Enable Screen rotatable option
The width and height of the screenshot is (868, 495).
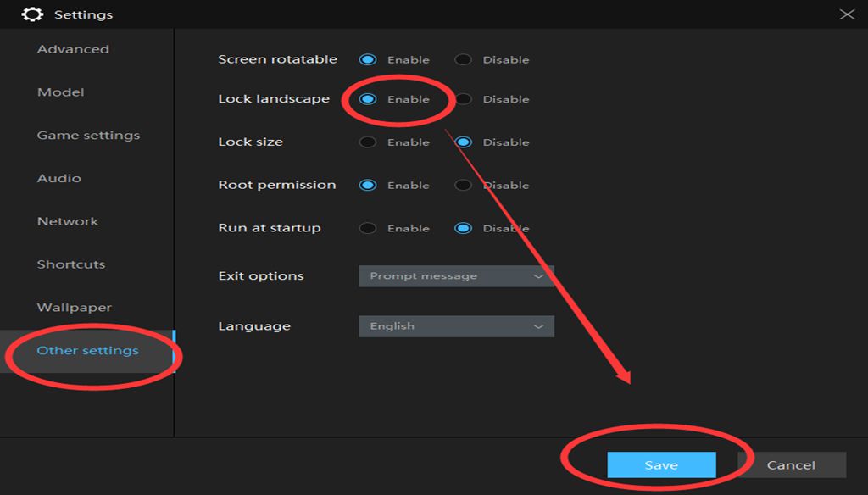pyautogui.click(x=368, y=60)
